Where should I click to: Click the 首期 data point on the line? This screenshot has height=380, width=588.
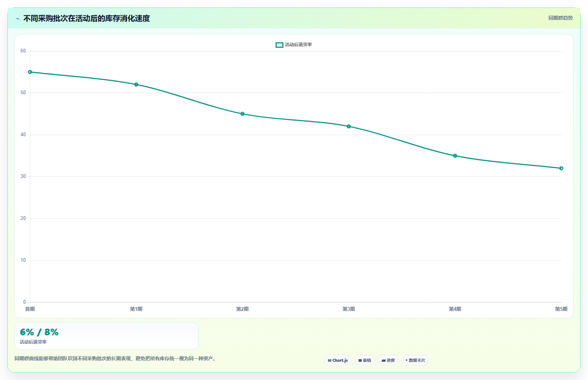click(x=30, y=72)
